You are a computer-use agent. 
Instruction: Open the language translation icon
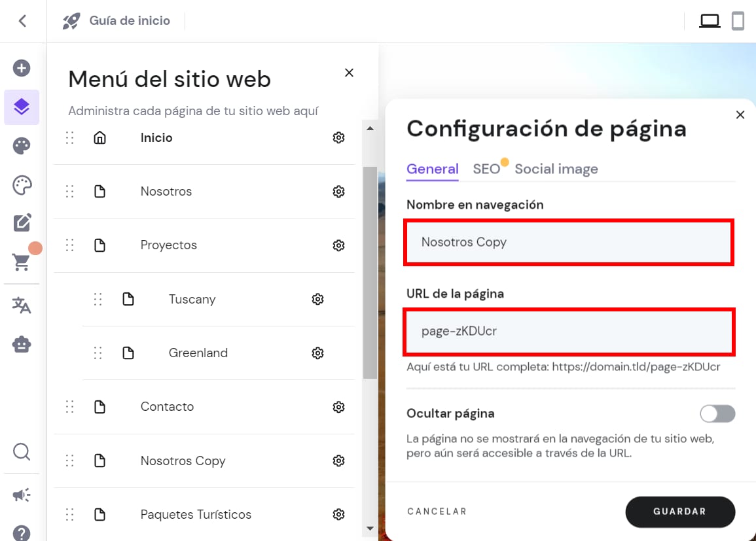(22, 305)
